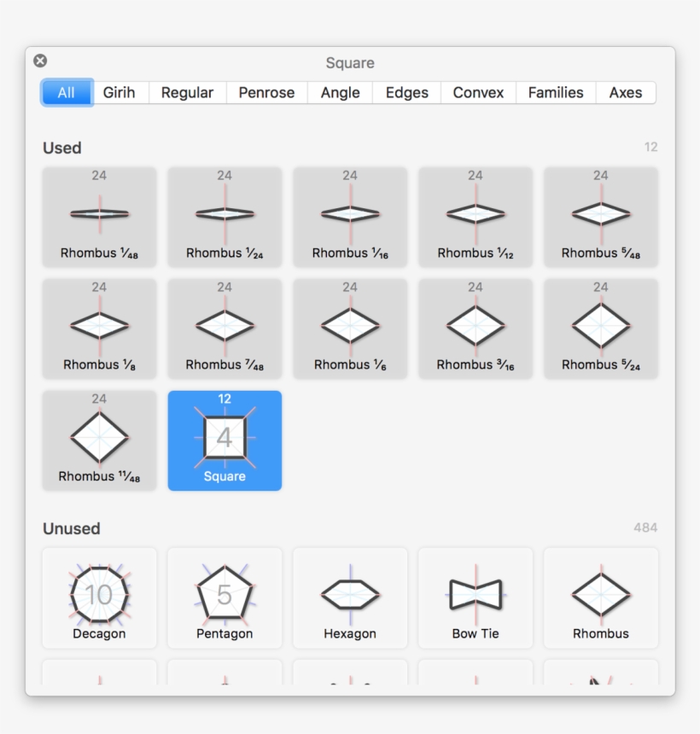Select the Rhombus 11/48 tile
This screenshot has height=734, width=700.
(99, 440)
